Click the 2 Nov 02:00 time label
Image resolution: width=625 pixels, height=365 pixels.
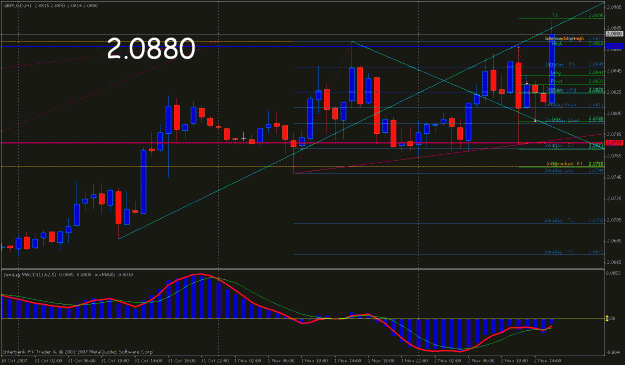tap(448, 361)
